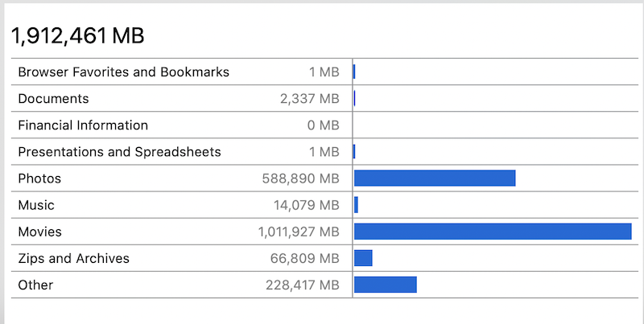Click the Movies usage bar
The width and height of the screenshot is (644, 324).
(x=493, y=232)
